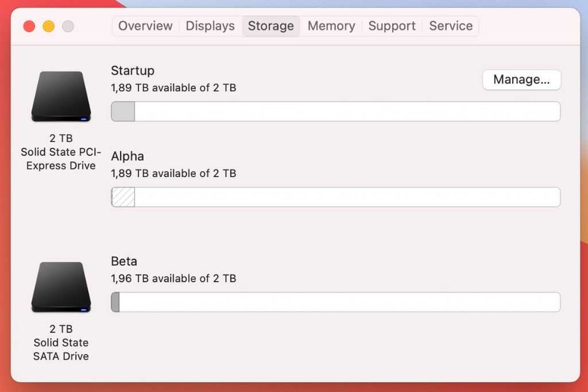Click the PCI-Express solid state drive icon
This screenshot has height=392, width=588.
[61, 97]
